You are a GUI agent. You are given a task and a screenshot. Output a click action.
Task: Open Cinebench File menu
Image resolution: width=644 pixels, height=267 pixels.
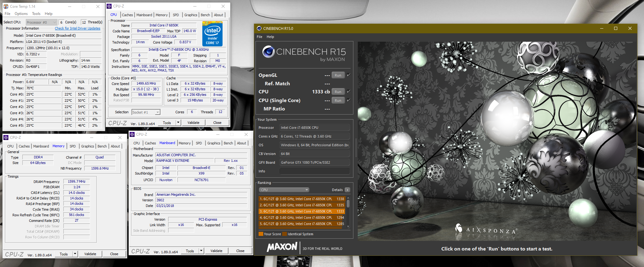(x=260, y=37)
